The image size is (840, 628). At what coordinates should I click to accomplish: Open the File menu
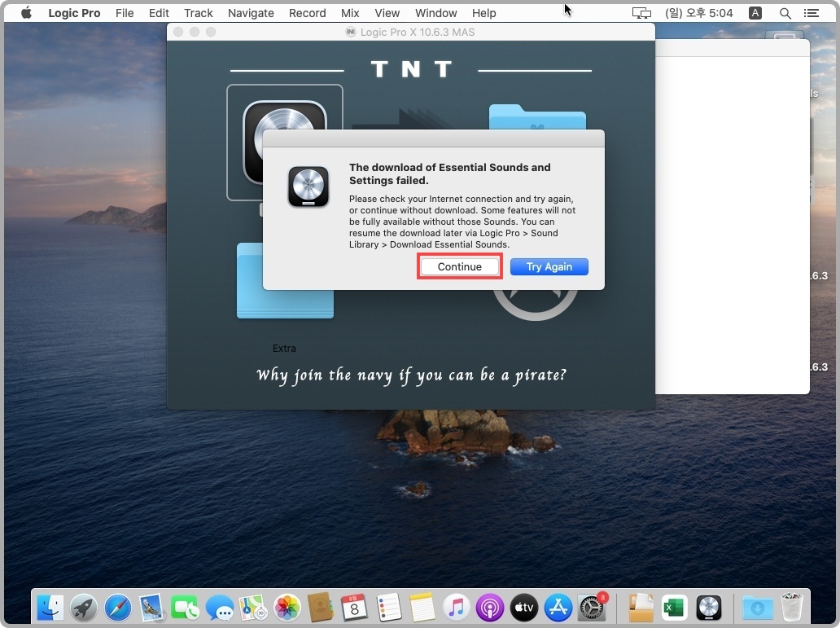(x=125, y=13)
